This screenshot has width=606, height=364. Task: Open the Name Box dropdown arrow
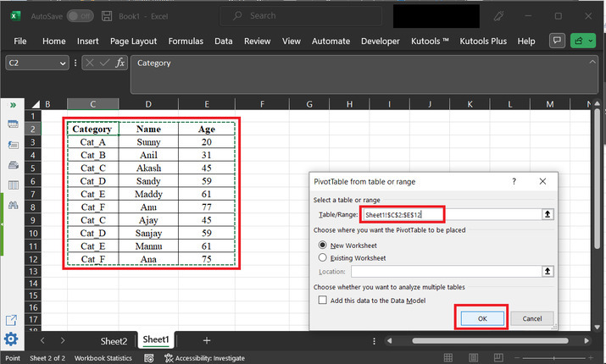[64, 63]
